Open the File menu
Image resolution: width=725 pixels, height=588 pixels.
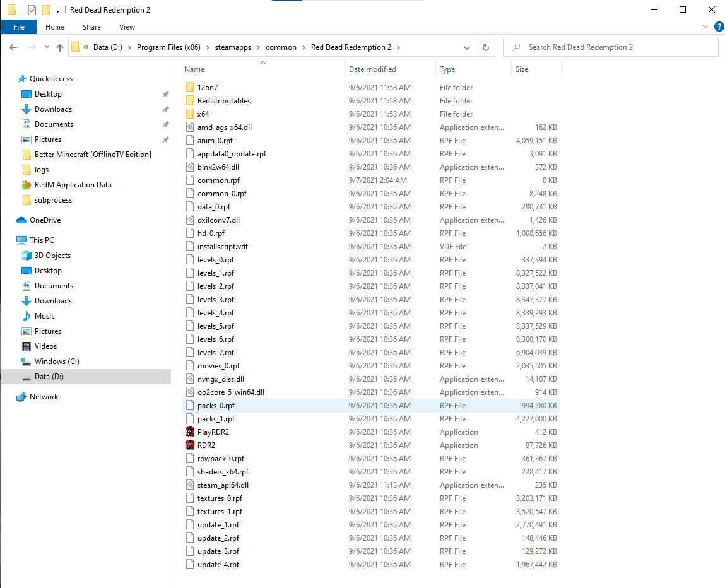click(x=19, y=27)
